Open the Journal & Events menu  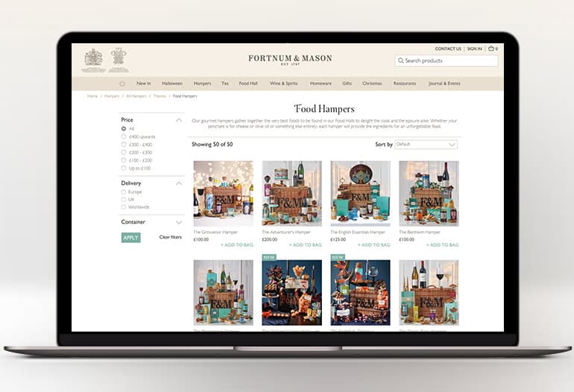pyautogui.click(x=444, y=83)
